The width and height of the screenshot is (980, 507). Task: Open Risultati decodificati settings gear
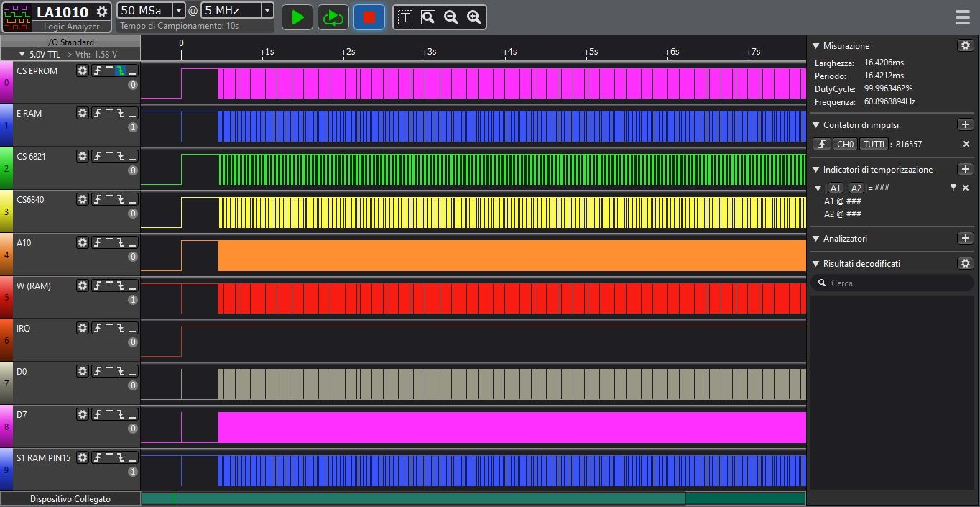click(966, 263)
